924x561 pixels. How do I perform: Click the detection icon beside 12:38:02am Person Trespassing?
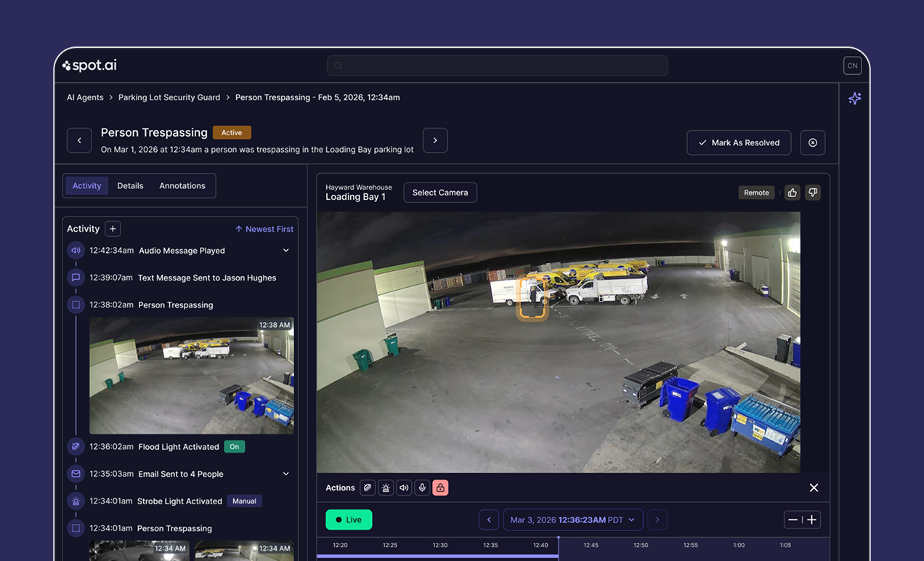tap(76, 305)
